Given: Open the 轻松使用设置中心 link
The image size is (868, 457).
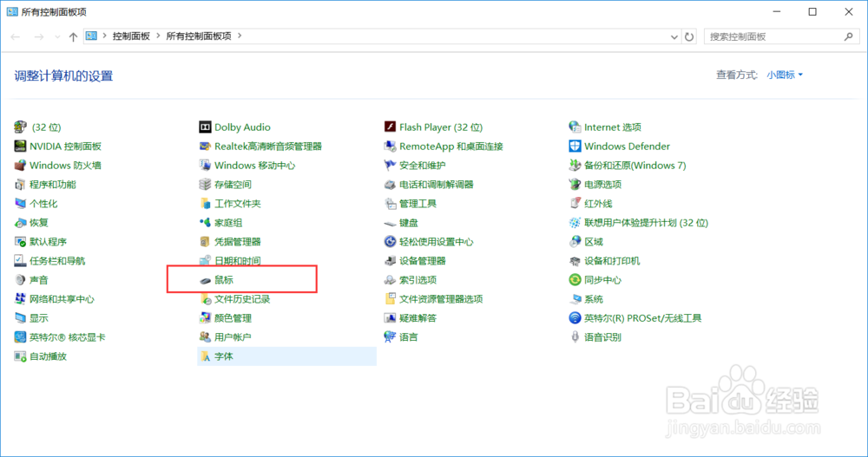Looking at the screenshot, I should coord(437,242).
